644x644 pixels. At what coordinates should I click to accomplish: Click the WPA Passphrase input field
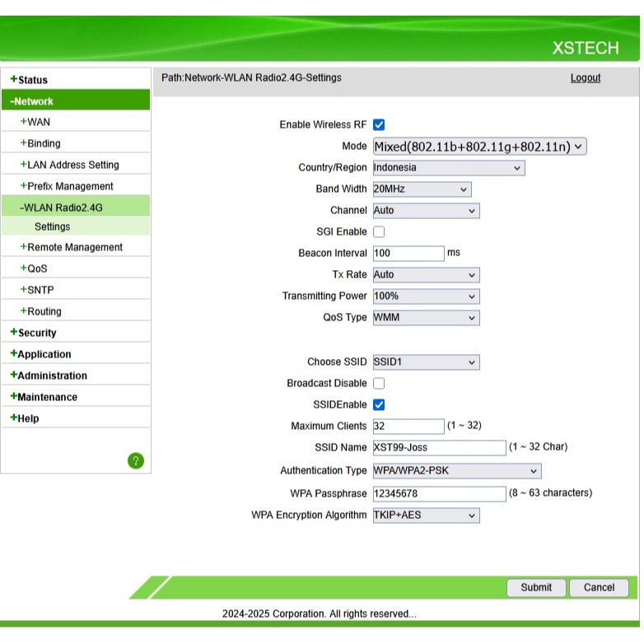click(439, 493)
